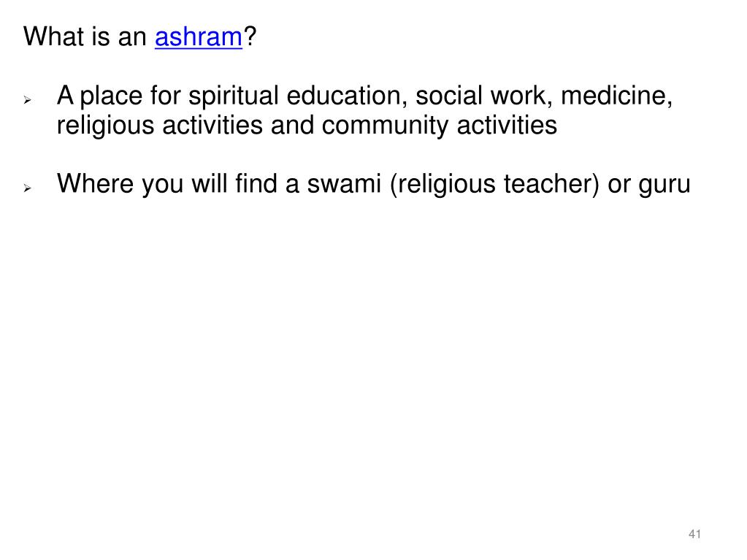
Task: Select the slide number 41
Action: (x=694, y=534)
